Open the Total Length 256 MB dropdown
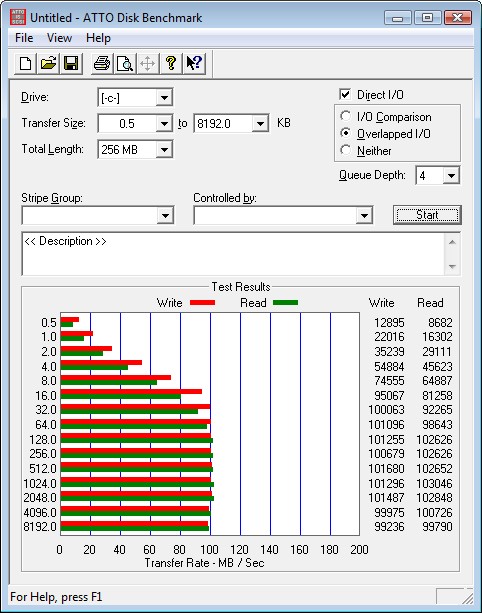This screenshot has width=482, height=613. 164,149
